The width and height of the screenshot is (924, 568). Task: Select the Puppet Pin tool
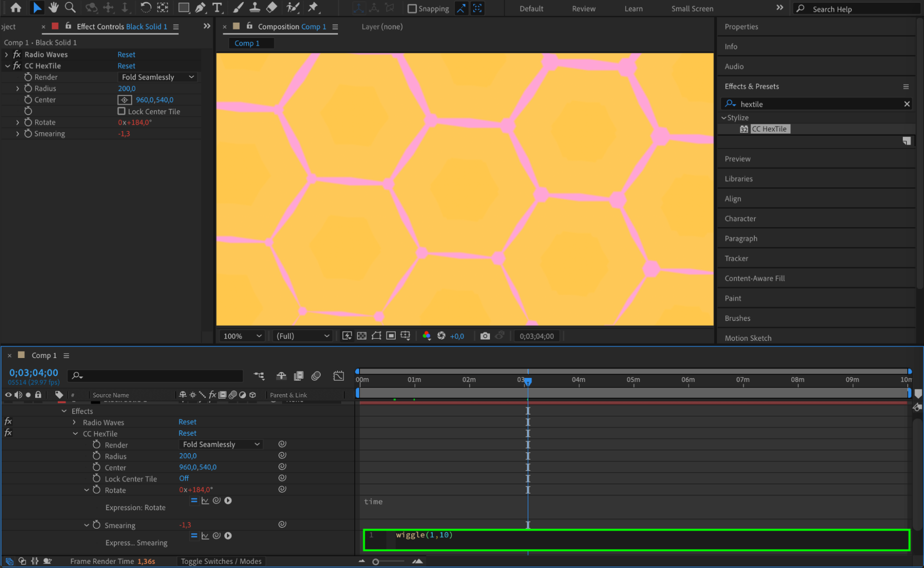tap(313, 7)
